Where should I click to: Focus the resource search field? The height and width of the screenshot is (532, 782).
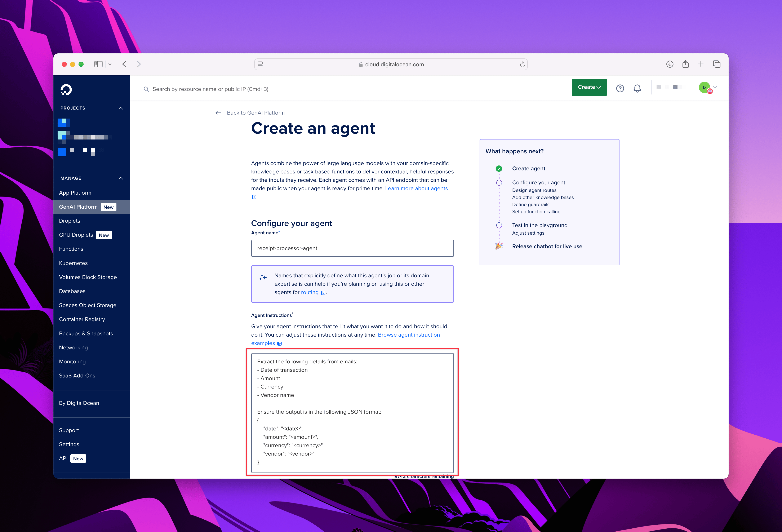(210, 89)
